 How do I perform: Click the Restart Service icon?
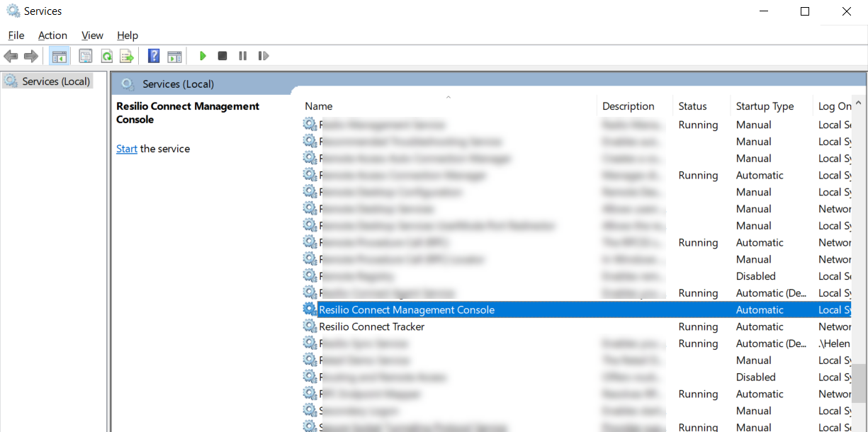click(x=264, y=56)
